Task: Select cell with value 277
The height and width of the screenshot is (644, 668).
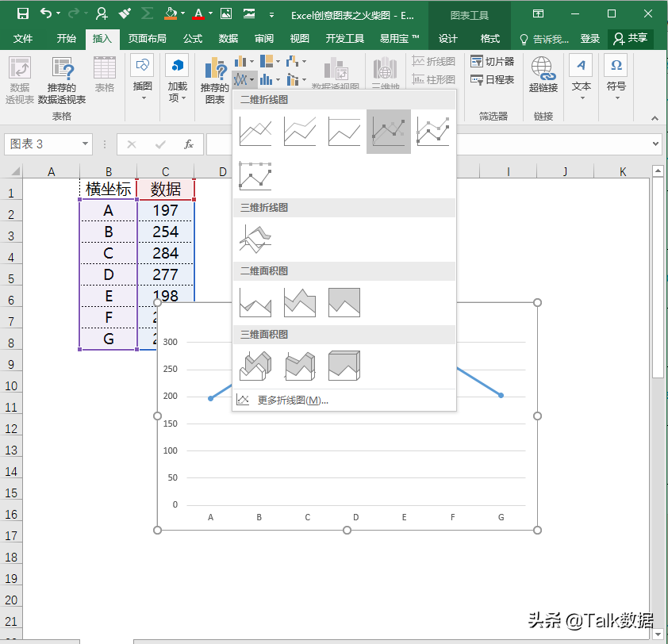Action: click(166, 274)
